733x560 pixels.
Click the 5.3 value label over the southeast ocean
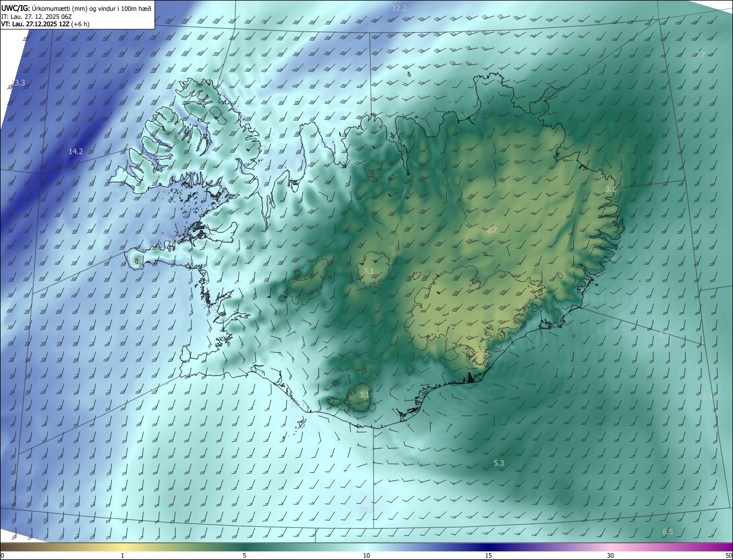[x=499, y=463]
